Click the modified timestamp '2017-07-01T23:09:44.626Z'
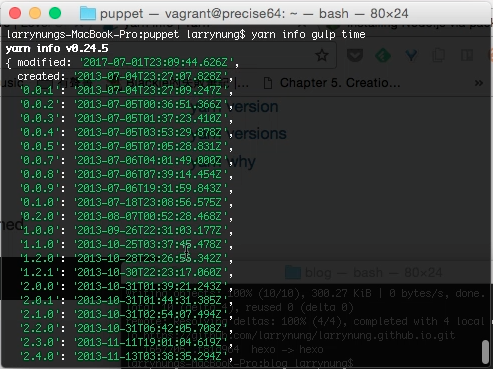Screen dimensions: 493x369 (x=156, y=62)
